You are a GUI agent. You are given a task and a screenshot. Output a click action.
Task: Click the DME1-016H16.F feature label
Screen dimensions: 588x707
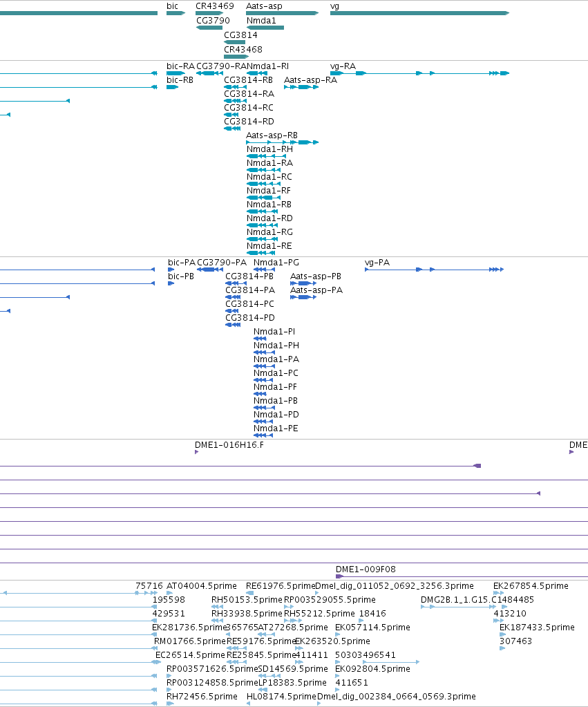click(x=229, y=445)
